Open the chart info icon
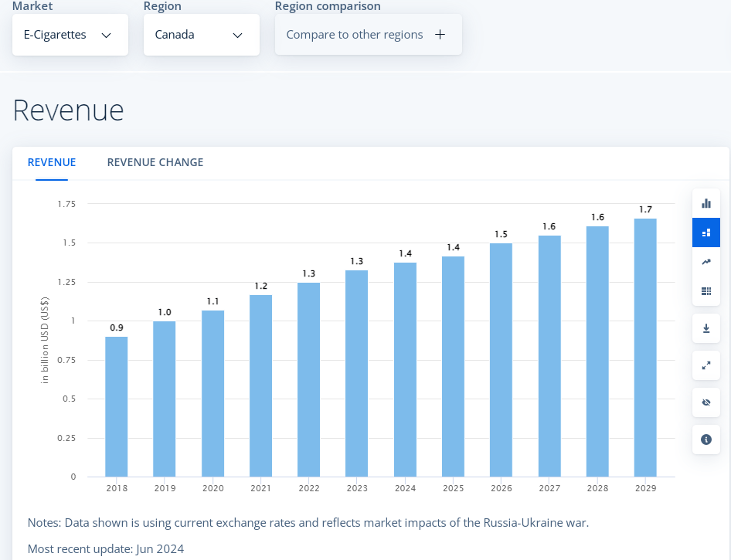This screenshot has width=731, height=560. pyautogui.click(x=705, y=440)
